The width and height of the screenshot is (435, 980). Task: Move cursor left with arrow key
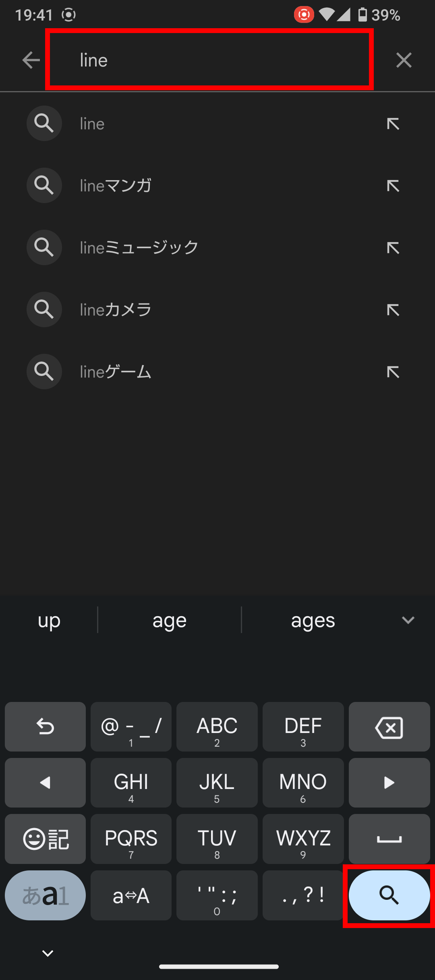(45, 783)
